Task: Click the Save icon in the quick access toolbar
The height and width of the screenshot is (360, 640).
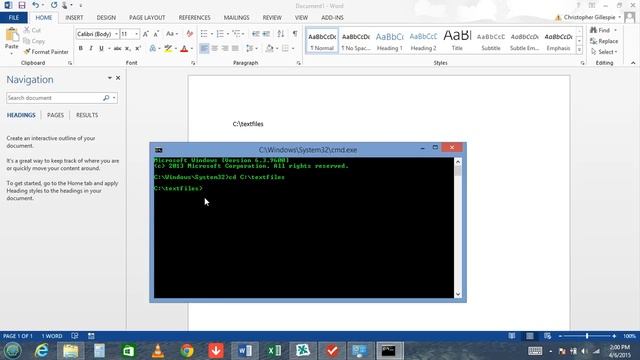Action: tap(22, 5)
